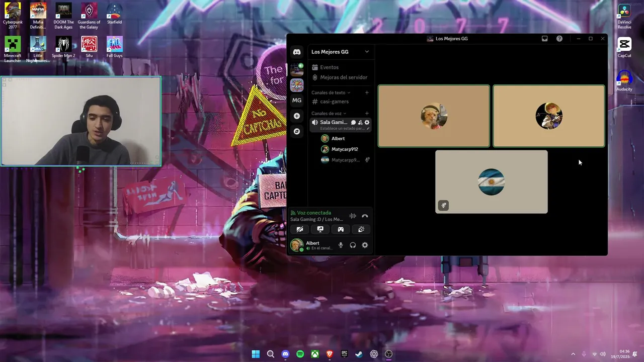Open Starfield desktop shortcut
Screen dimensions: 644x362
[x=114, y=14]
